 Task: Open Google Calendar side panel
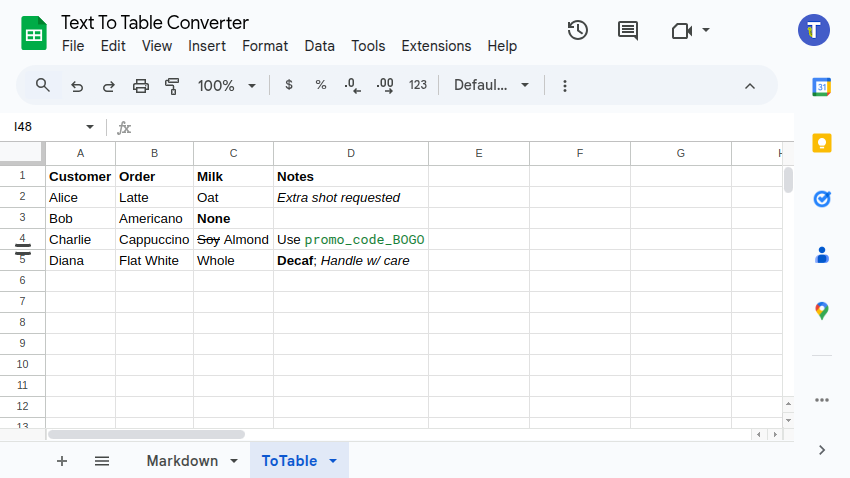coord(822,87)
